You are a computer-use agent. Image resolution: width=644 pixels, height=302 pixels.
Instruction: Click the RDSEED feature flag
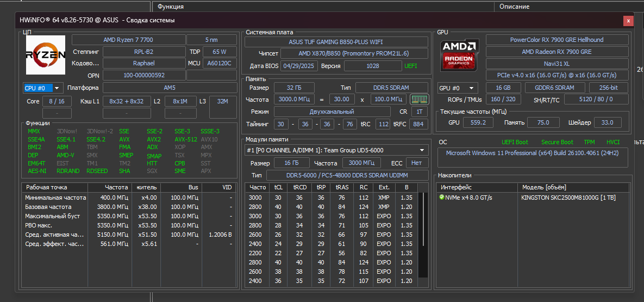click(x=97, y=171)
